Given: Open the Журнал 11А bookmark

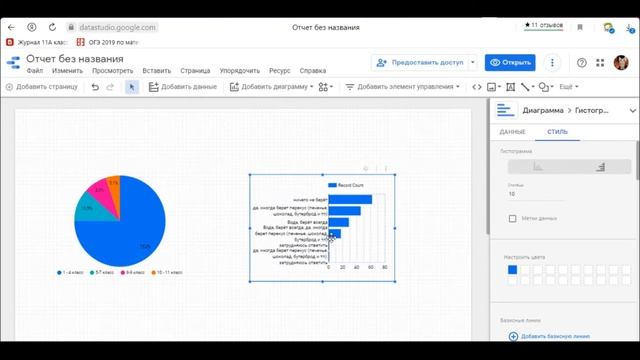Looking at the screenshot, I should pos(37,42).
